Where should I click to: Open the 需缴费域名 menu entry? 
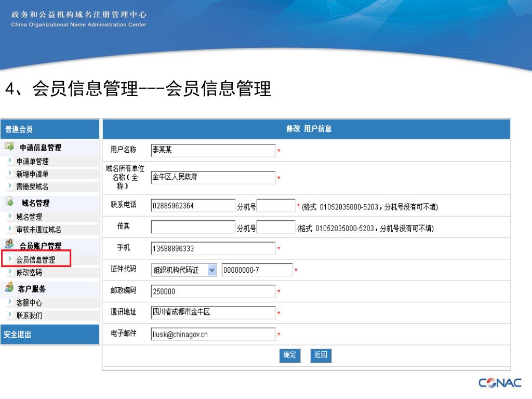pos(33,187)
